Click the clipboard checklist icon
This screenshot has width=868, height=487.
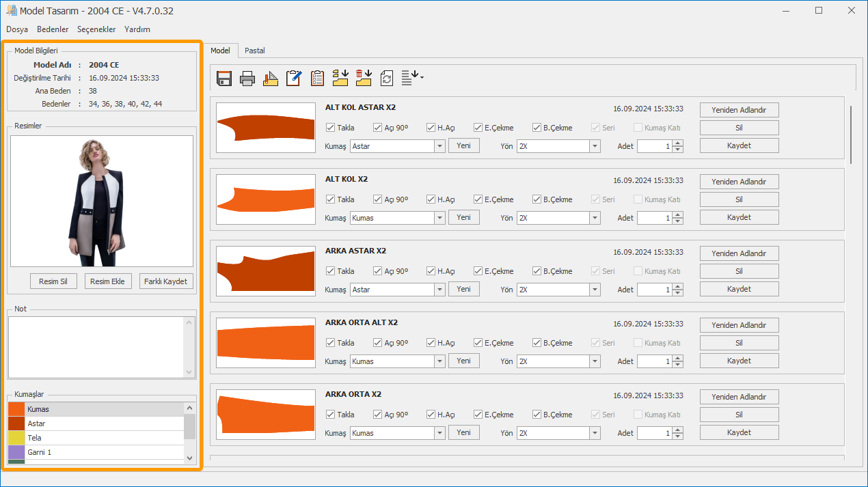(x=317, y=79)
